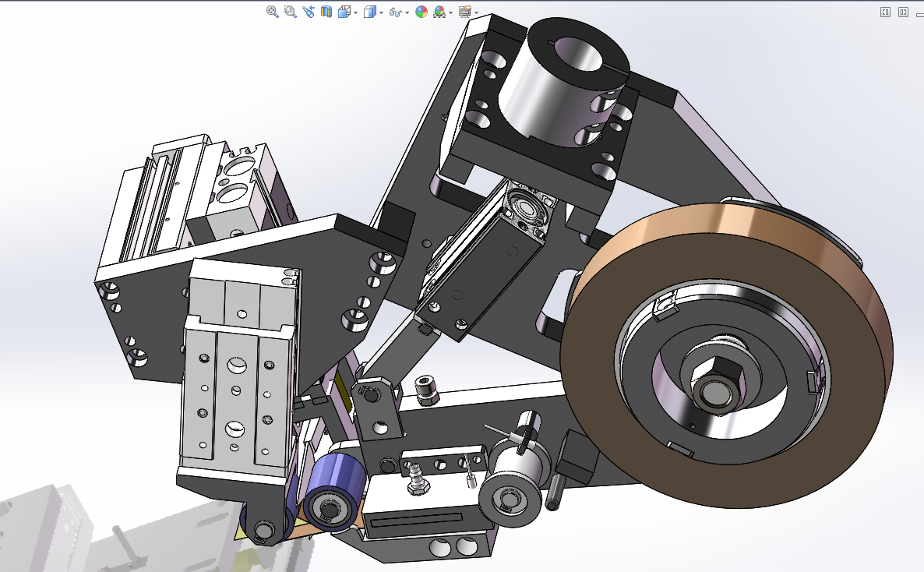Open the View Orientation dropdown arrow
Viewport: 924px width, 572px height.
355,12
